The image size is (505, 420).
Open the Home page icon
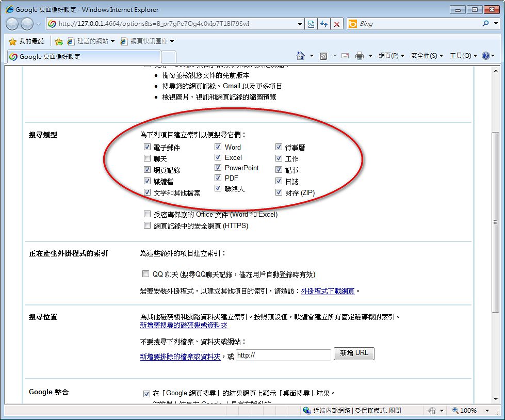pos(301,56)
